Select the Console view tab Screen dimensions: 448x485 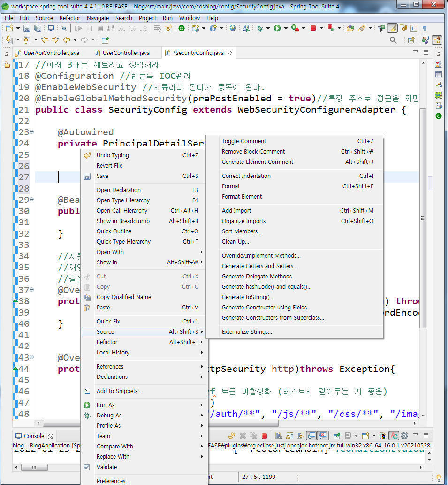pos(34,436)
